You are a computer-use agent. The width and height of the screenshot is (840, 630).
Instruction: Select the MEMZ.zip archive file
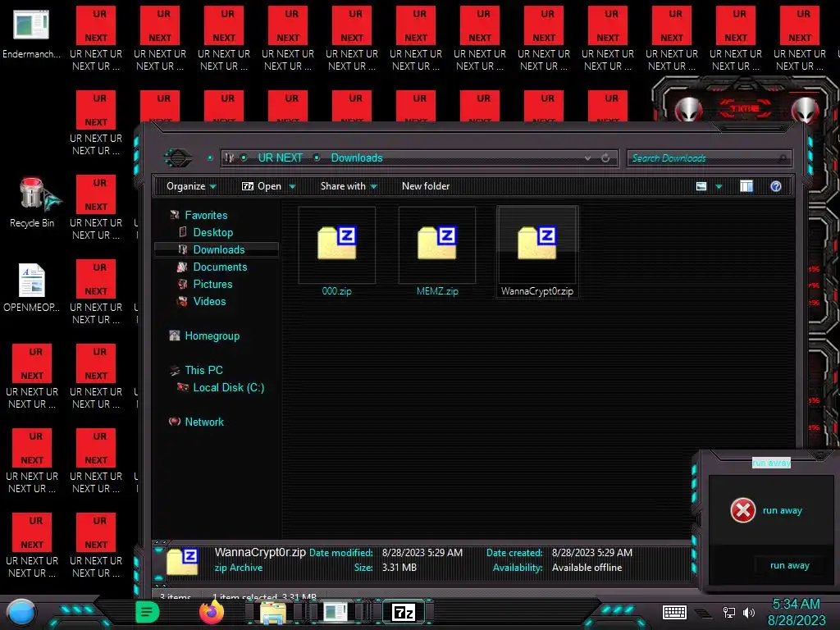(x=437, y=252)
